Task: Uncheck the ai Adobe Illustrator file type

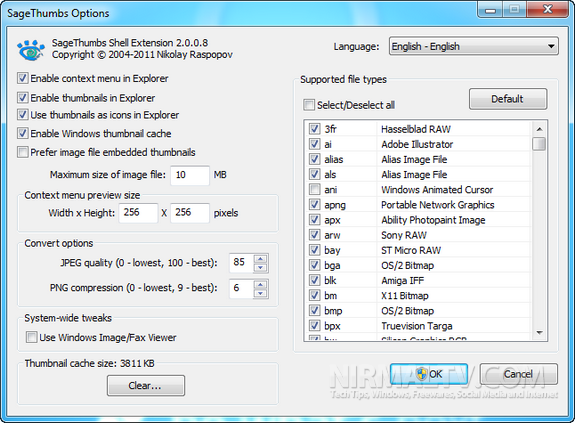Action: (x=314, y=144)
